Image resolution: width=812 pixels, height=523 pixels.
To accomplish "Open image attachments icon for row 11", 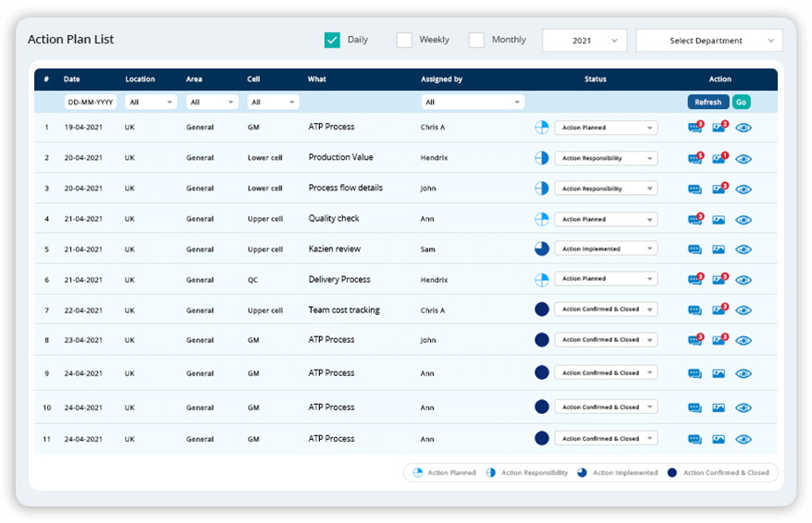I will (719, 439).
